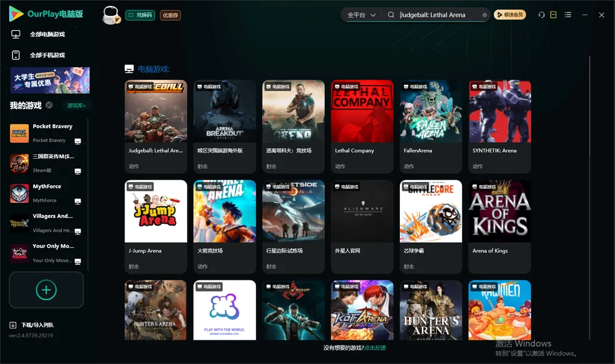The height and width of the screenshot is (364, 615).
Task: Click the OurPlay logo
Action: (x=46, y=14)
